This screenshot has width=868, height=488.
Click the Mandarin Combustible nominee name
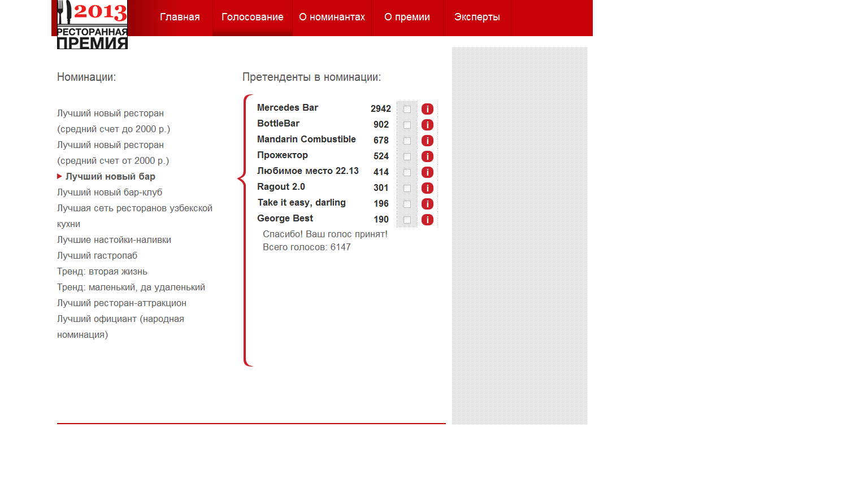(x=306, y=139)
